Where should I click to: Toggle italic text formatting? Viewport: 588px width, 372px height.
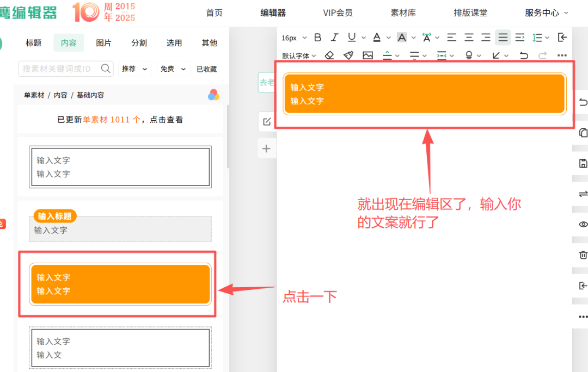335,38
